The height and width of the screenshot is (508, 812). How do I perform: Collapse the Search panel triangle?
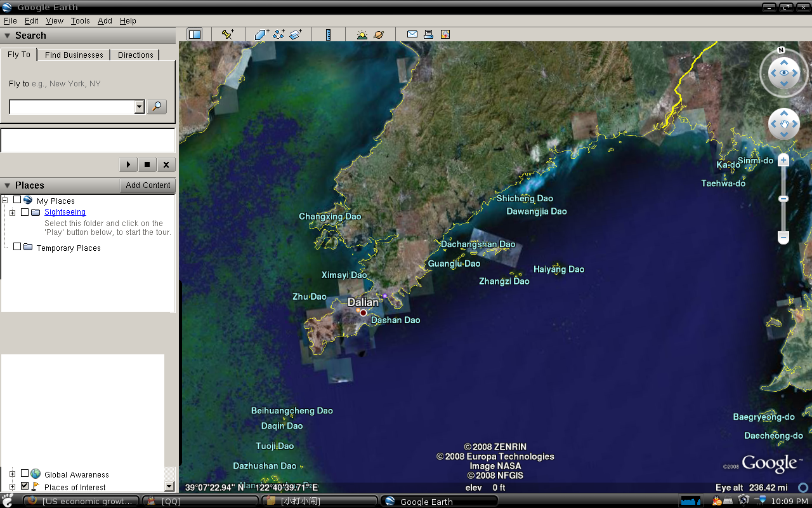point(8,36)
